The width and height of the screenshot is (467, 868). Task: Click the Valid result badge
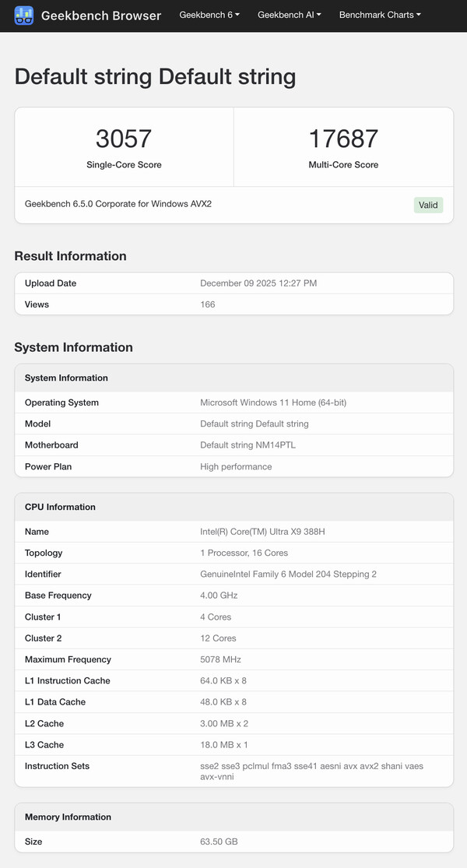tap(428, 205)
